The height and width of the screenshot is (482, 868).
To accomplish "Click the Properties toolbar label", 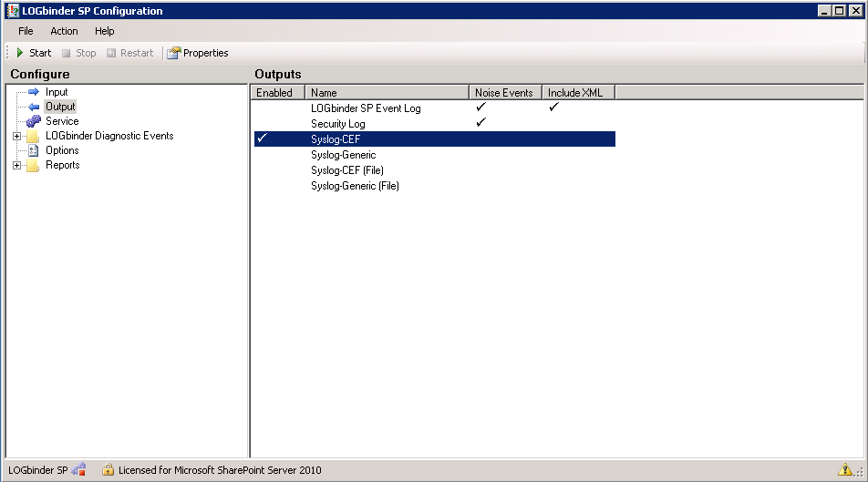I will 205,53.
